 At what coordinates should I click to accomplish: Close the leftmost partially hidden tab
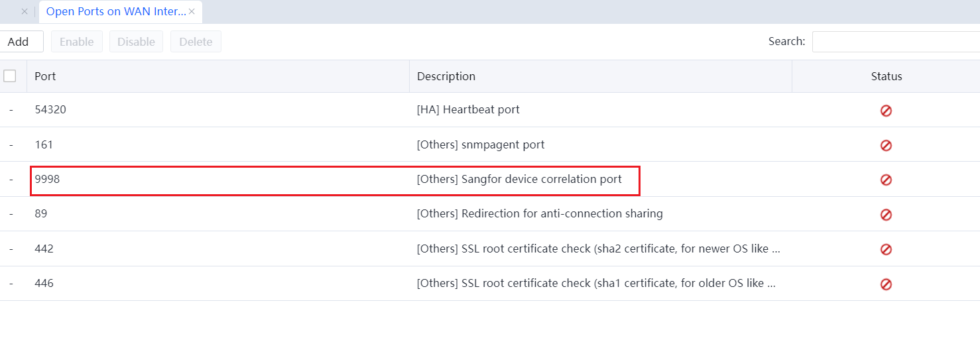point(25,12)
